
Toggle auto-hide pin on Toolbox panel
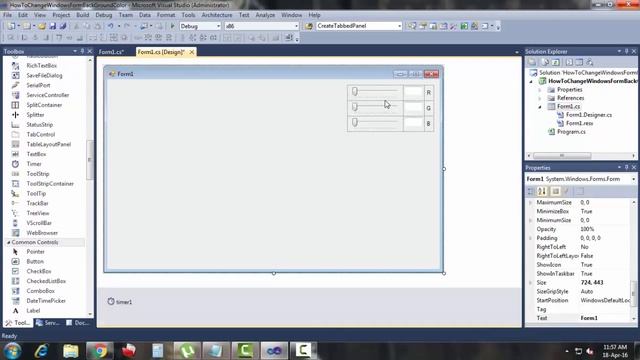(x=82, y=51)
